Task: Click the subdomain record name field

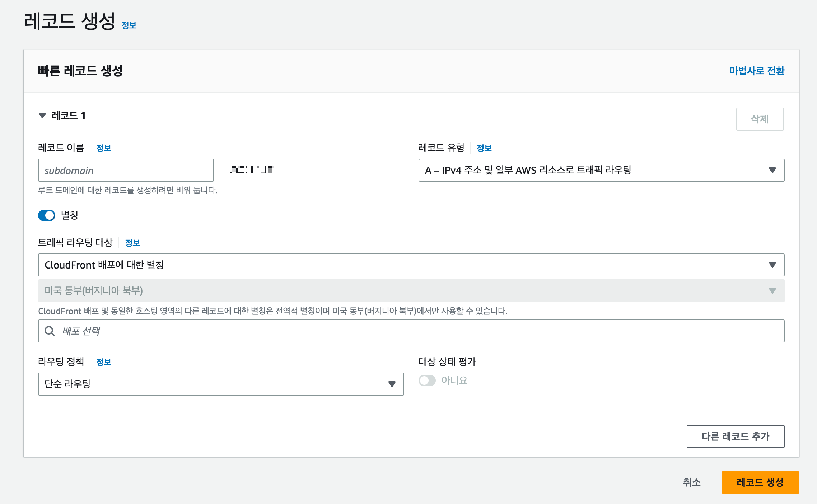Action: coord(126,171)
